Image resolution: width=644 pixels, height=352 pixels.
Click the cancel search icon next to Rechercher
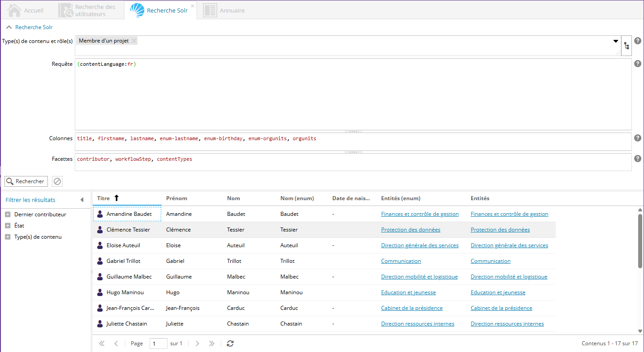[57, 181]
